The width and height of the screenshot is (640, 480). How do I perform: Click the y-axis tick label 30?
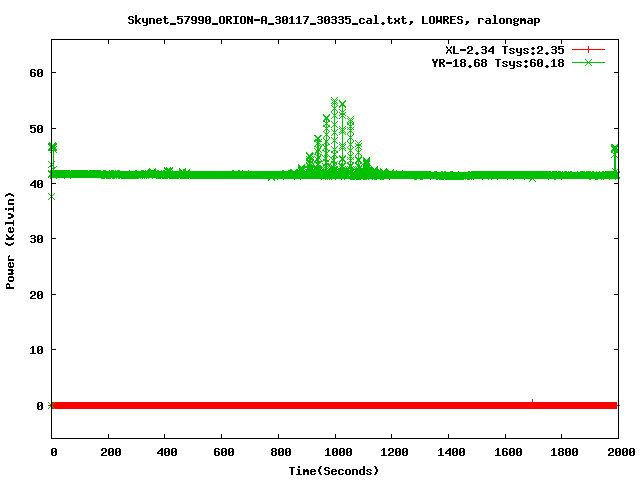click(36, 239)
